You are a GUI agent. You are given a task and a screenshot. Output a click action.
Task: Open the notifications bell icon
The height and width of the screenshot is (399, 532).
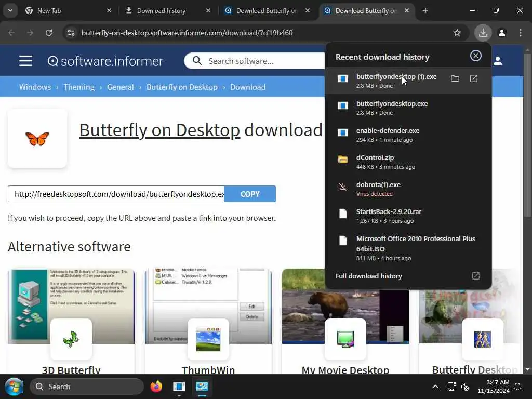[x=518, y=387]
